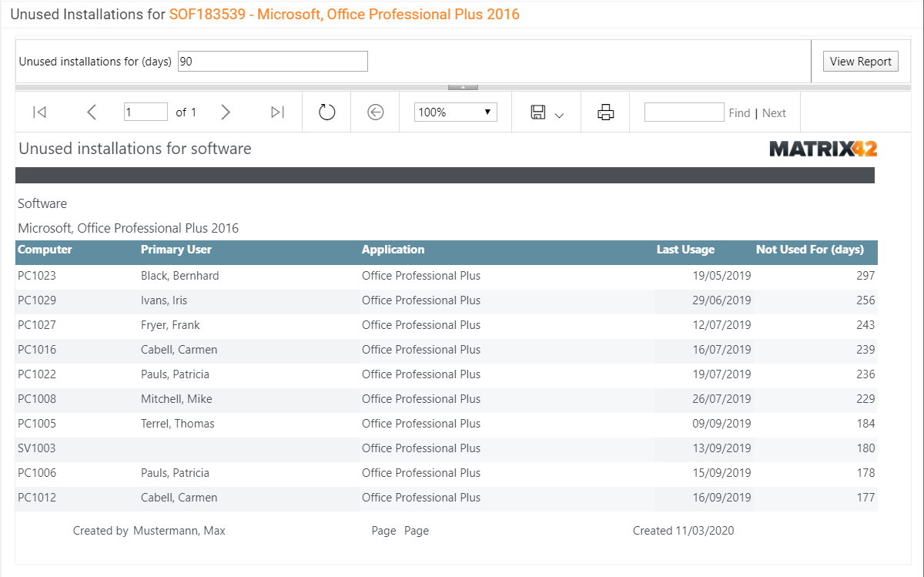Click the Application column header
The image size is (924, 577).
point(393,250)
